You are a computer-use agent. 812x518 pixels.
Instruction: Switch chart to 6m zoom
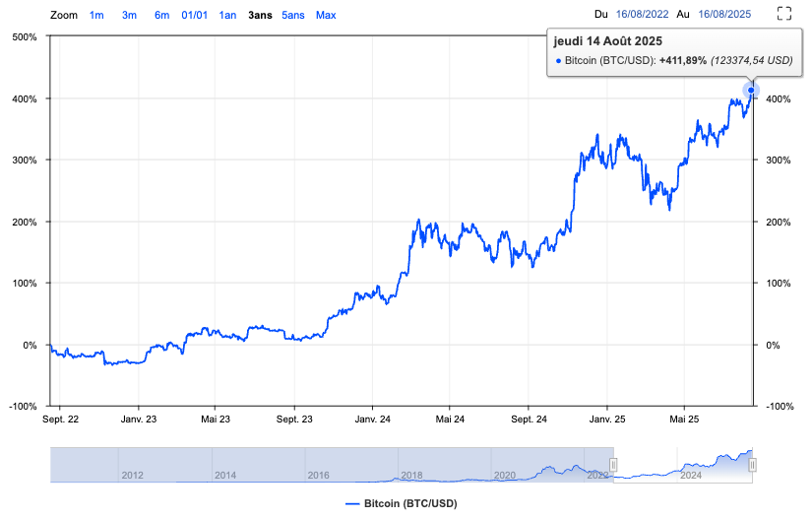pos(161,15)
